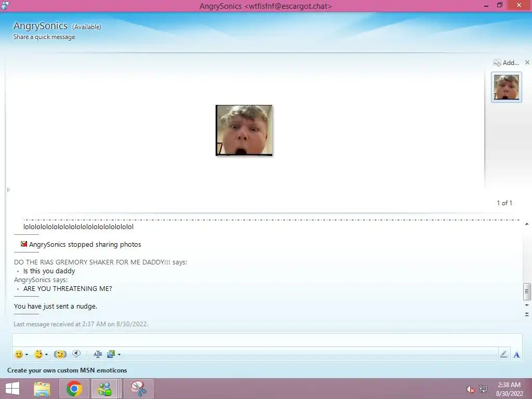Open Google Chrome from the taskbar
Screen dimensions: 532x399
[74, 389]
